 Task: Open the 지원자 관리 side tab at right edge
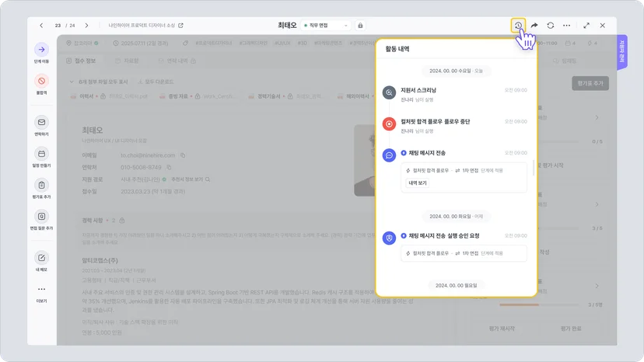coord(621,52)
